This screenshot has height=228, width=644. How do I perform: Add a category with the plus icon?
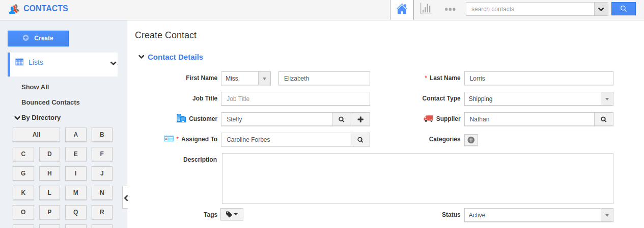tap(471, 140)
